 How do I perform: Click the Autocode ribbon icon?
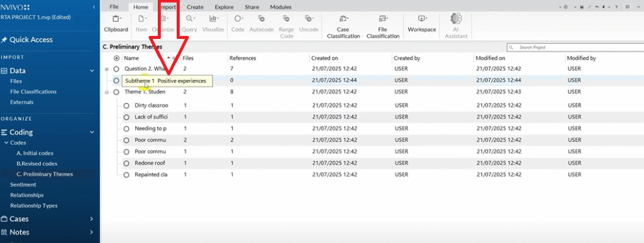pyautogui.click(x=261, y=19)
